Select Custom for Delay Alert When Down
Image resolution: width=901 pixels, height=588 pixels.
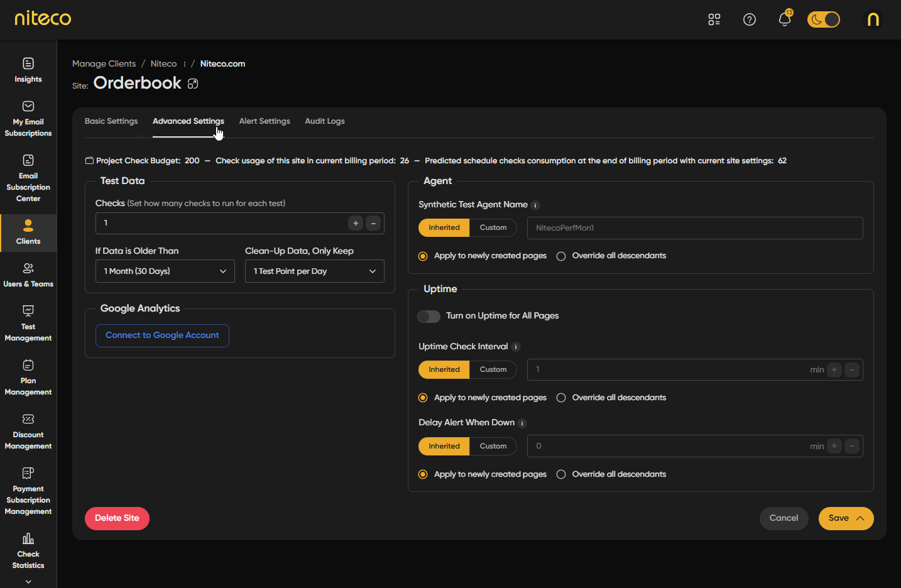(x=493, y=447)
